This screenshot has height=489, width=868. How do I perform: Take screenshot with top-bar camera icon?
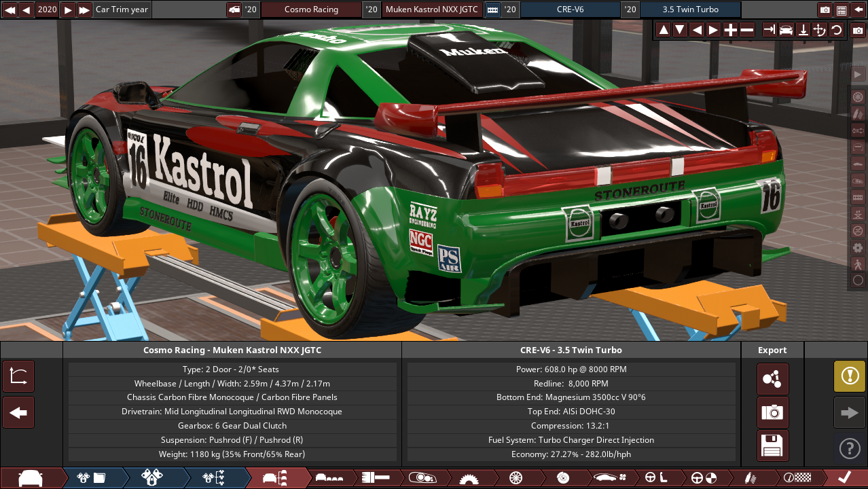coord(825,10)
